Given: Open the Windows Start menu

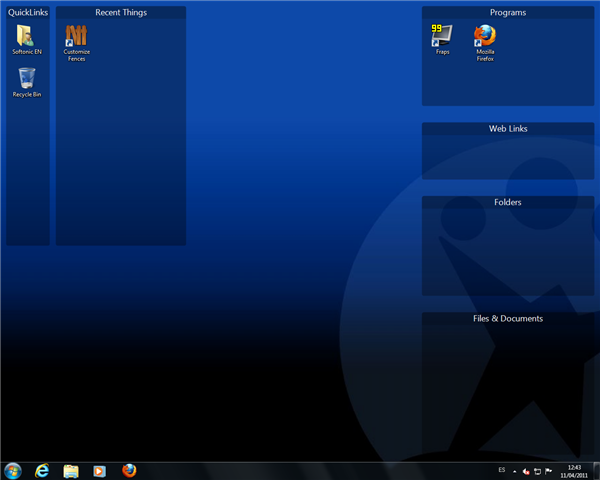Looking at the screenshot, I should click(13, 470).
